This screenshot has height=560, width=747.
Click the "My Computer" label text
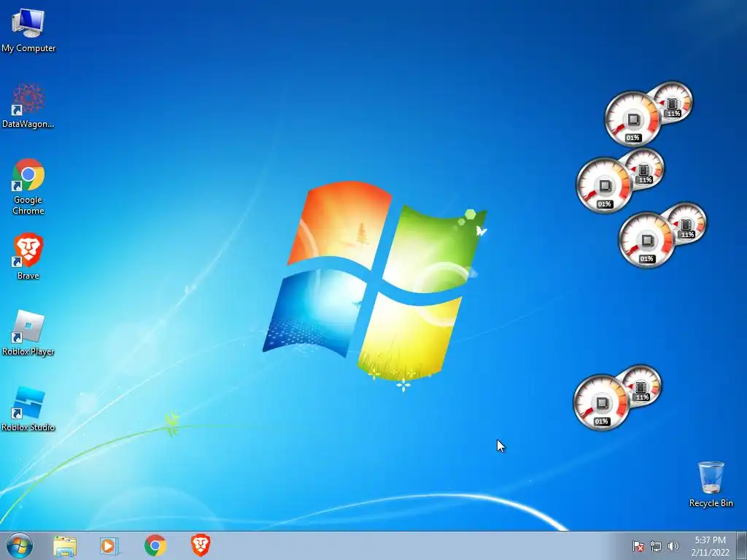click(x=28, y=48)
